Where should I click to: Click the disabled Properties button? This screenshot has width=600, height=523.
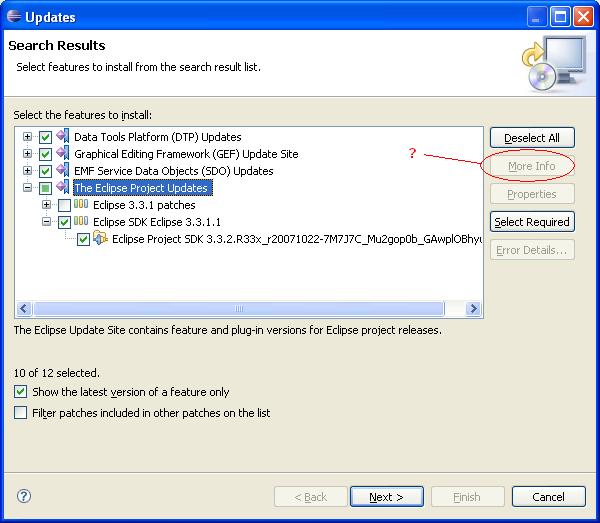coord(532,194)
